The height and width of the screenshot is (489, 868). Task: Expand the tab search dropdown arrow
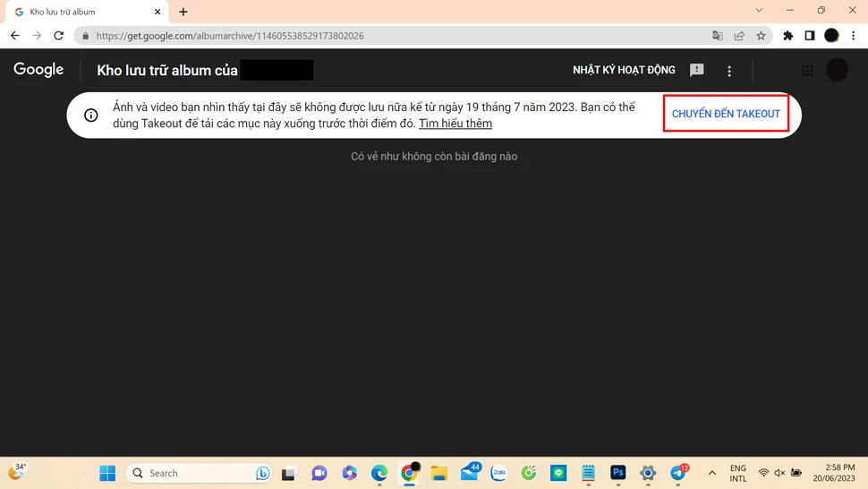(759, 11)
